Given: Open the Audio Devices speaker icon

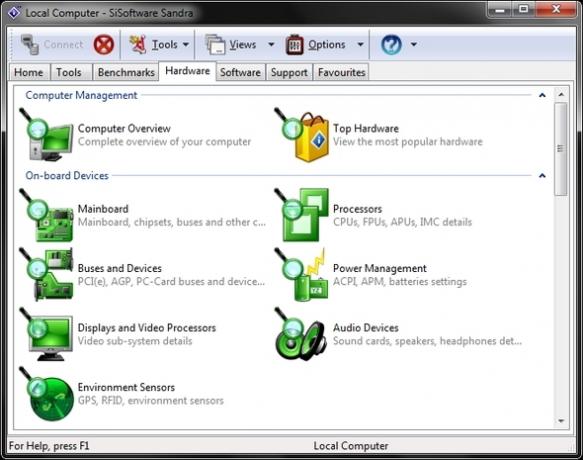Looking at the screenshot, I should (x=302, y=334).
